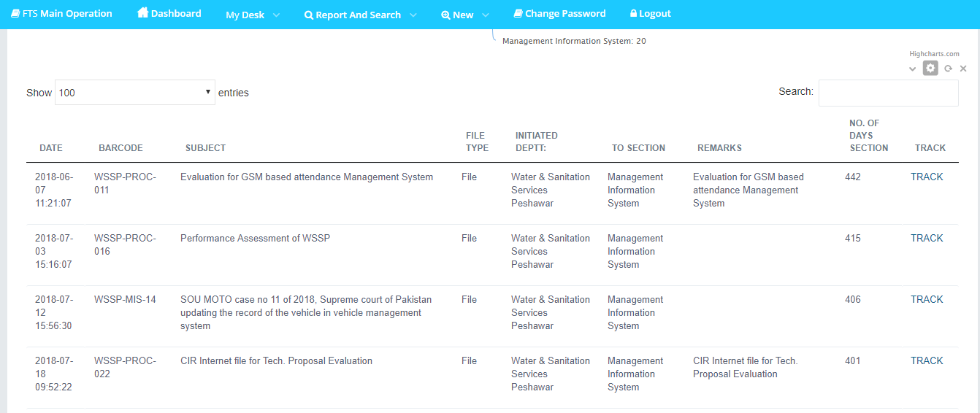The width and height of the screenshot is (980, 413).
Task: Close the chart panel with X
Action: click(x=963, y=69)
